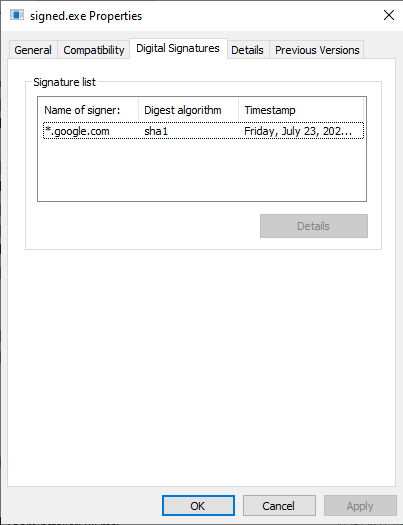The width and height of the screenshot is (403, 525).
Task: Open the General tab
Action: pos(33,50)
